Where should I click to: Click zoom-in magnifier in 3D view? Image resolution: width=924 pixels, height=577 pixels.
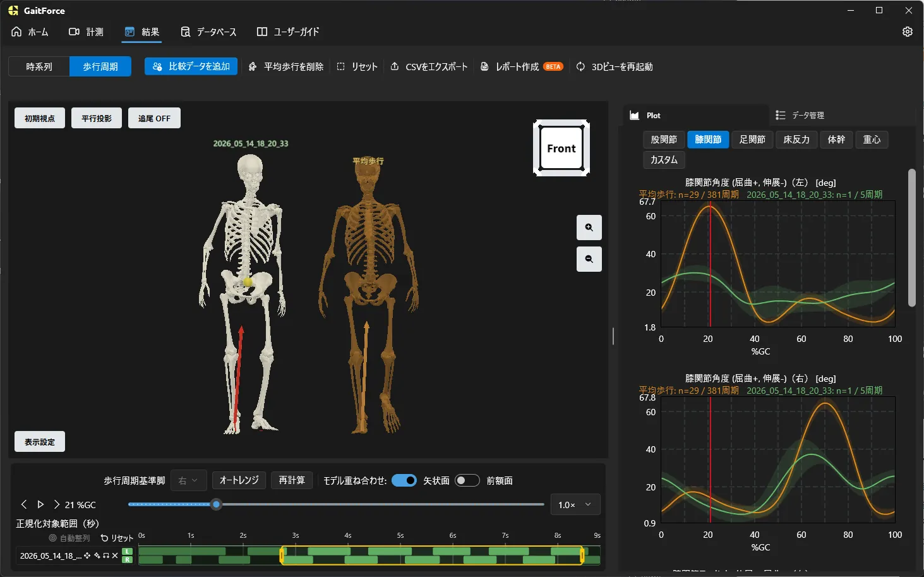point(589,228)
